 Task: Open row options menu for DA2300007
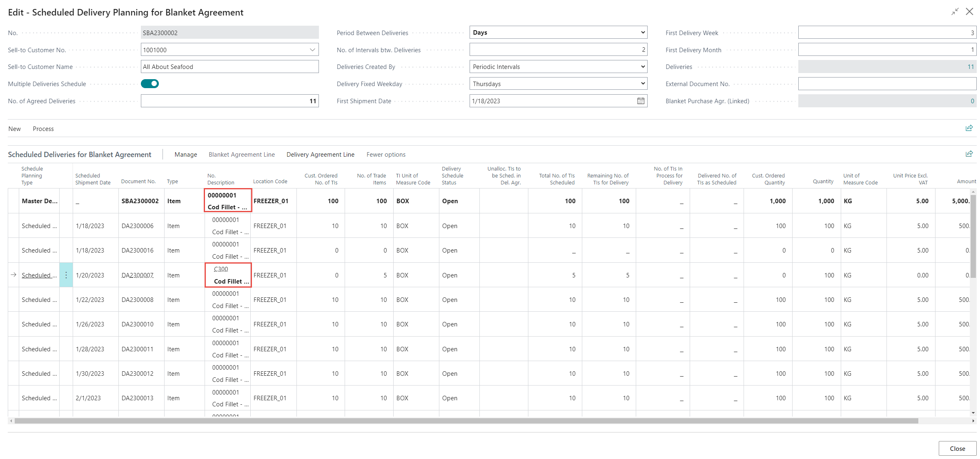tap(66, 275)
